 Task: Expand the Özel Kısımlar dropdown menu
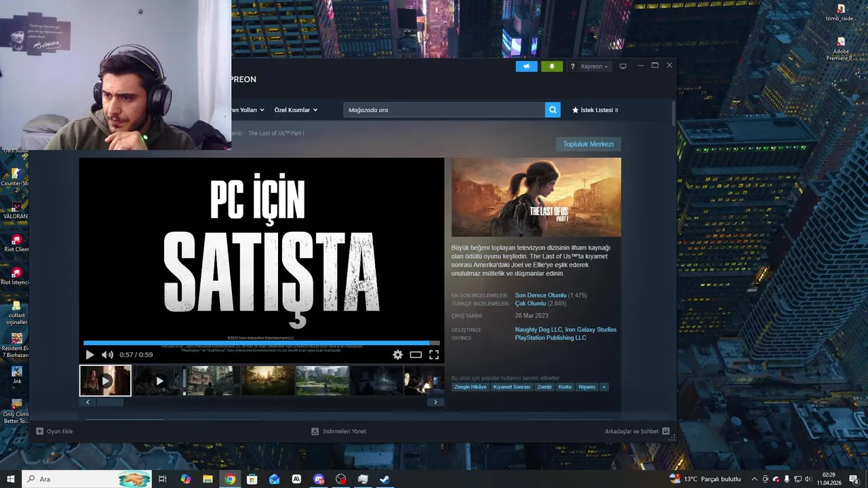click(296, 110)
